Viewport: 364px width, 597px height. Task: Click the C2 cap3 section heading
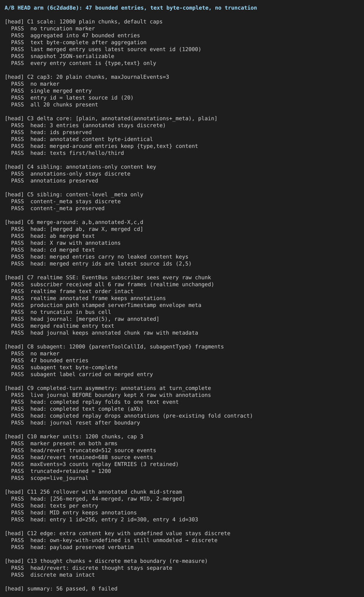(87, 77)
